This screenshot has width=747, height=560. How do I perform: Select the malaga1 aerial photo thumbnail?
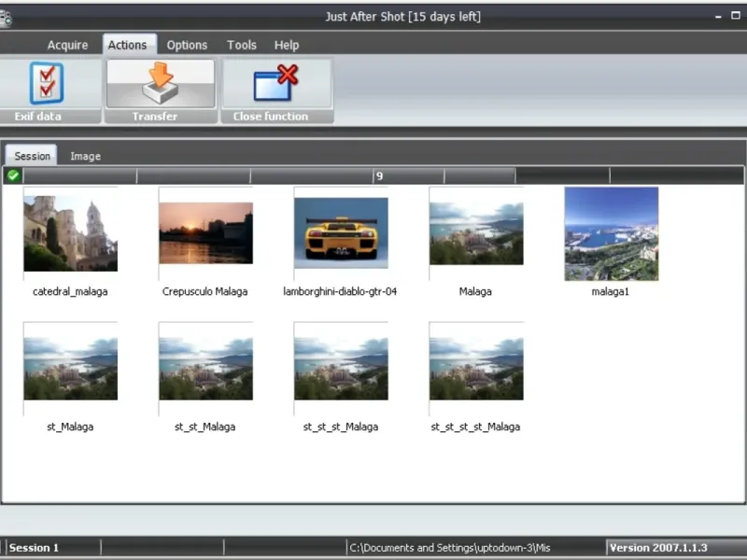tap(612, 233)
